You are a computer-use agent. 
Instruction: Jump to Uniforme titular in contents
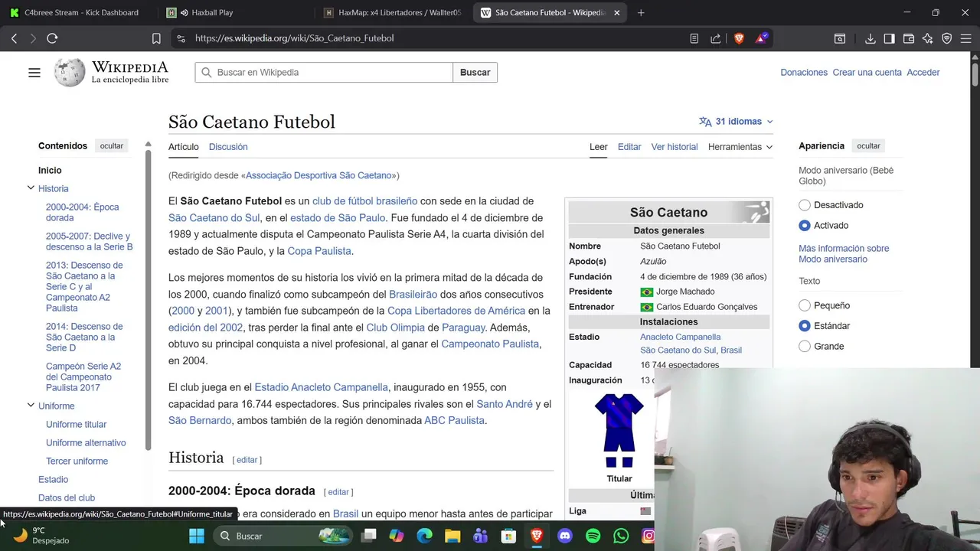[x=76, y=425]
